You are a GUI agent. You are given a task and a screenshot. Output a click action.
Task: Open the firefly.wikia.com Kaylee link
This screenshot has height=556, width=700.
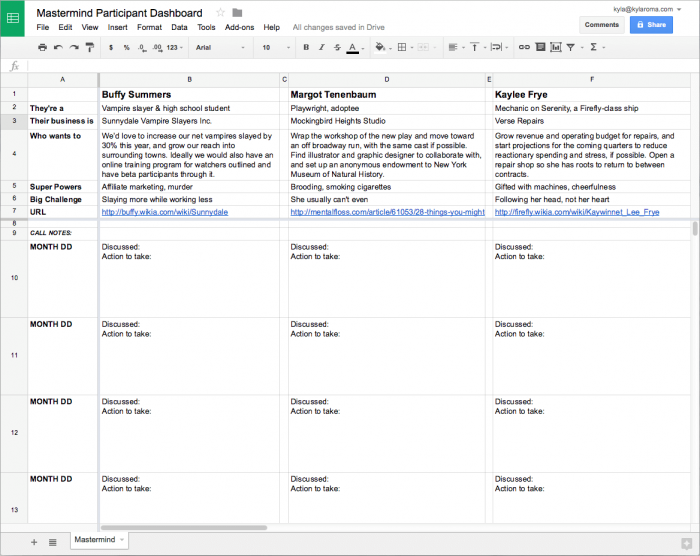pyautogui.click(x=577, y=212)
